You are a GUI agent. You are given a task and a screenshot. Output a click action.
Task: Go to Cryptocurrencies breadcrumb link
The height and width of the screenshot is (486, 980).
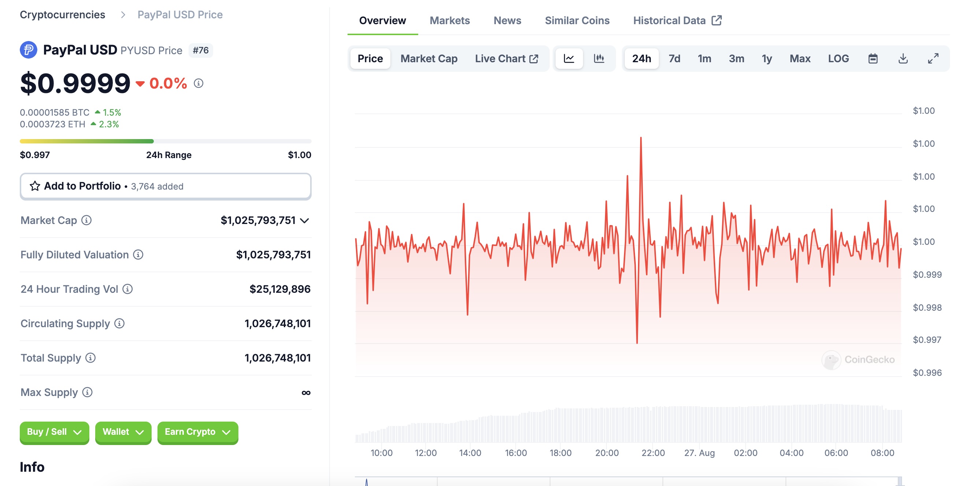click(62, 15)
